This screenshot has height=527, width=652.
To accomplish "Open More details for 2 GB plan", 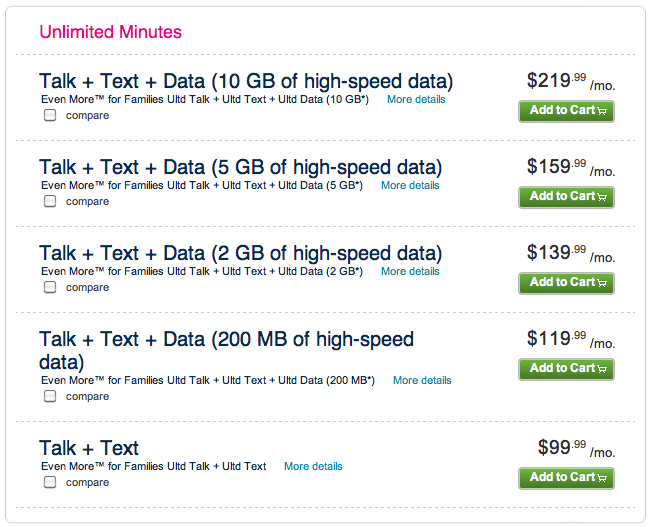I will (x=410, y=272).
